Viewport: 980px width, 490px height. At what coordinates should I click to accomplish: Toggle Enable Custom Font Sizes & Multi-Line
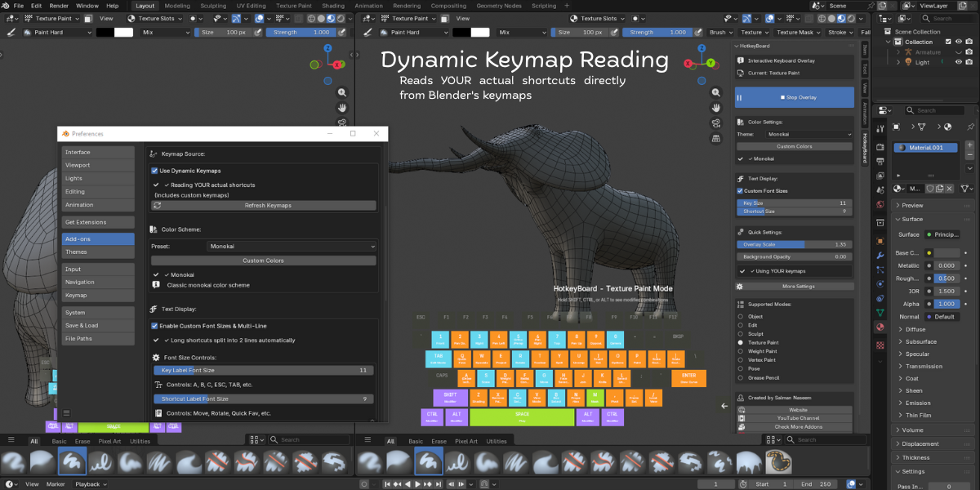(154, 326)
